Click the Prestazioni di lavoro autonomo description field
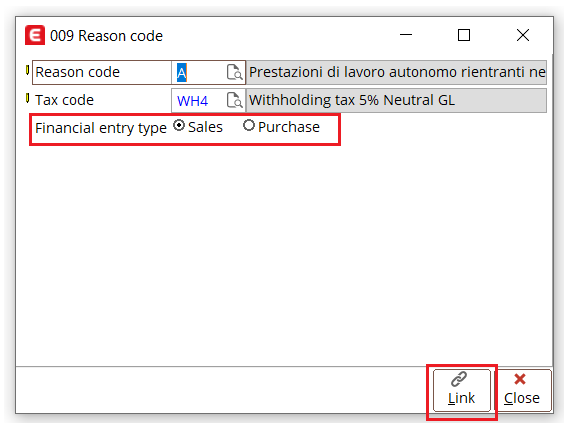Screen dimensions: 568x424 (x=396, y=72)
